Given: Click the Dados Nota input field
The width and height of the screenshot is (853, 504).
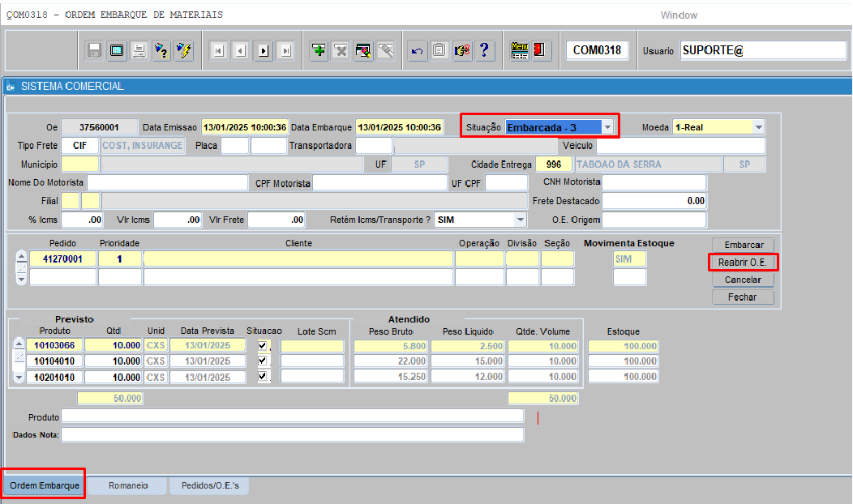Looking at the screenshot, I should (293, 435).
